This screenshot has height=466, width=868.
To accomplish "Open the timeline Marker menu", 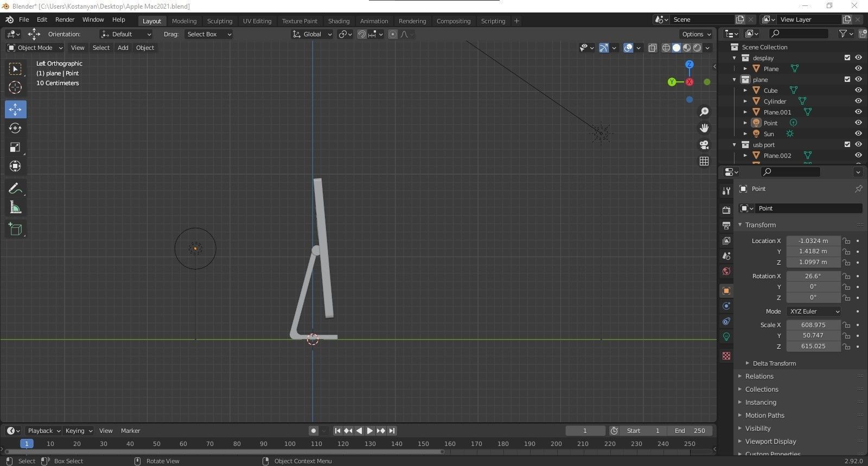I will 130,431.
